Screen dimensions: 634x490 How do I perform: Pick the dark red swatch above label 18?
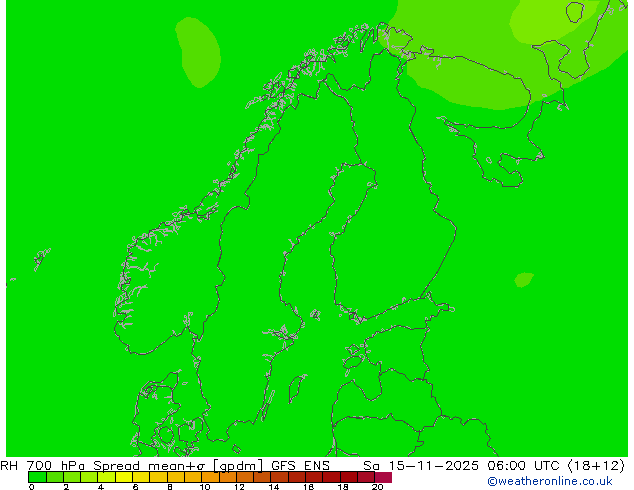coord(349,477)
